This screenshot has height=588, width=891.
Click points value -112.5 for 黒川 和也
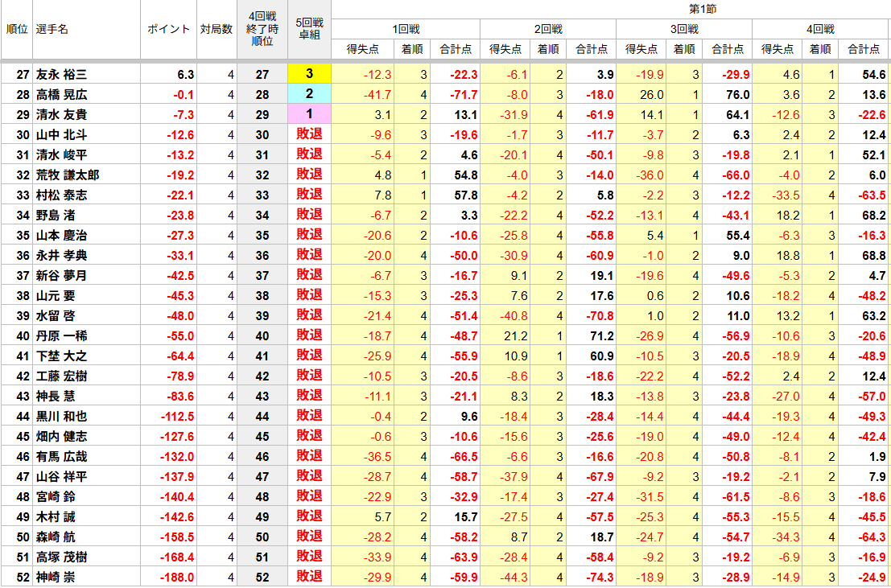(178, 417)
